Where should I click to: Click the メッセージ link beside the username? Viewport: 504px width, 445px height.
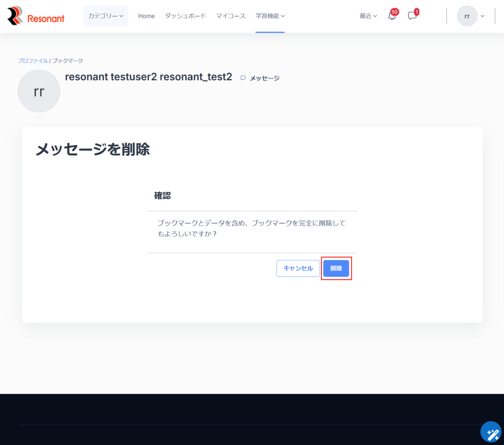point(264,78)
